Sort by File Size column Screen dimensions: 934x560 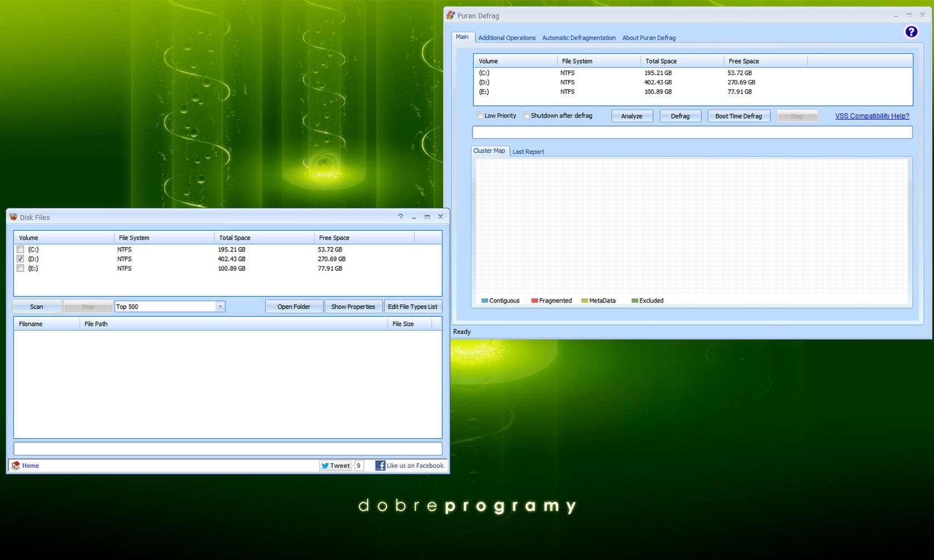(x=410, y=324)
